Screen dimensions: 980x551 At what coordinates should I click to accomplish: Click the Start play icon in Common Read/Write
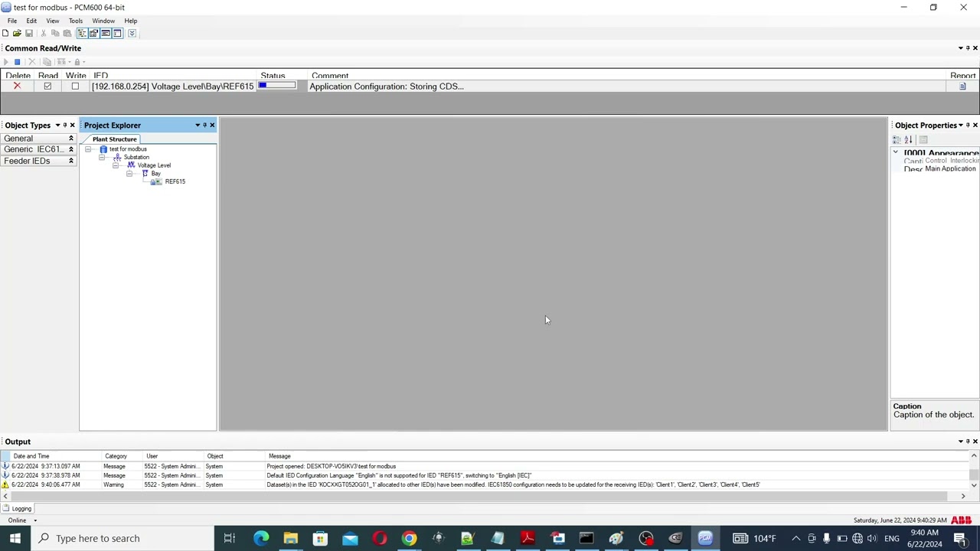click(6, 62)
